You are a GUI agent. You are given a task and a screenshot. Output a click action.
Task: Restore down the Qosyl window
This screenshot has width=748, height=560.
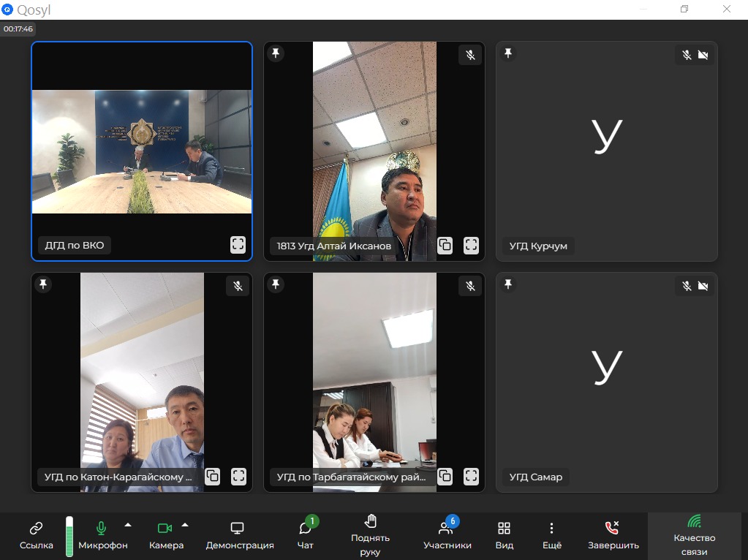coord(684,9)
